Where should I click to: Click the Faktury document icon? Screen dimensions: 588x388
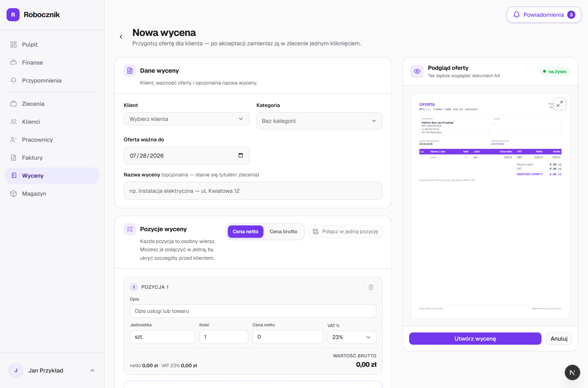coord(13,158)
